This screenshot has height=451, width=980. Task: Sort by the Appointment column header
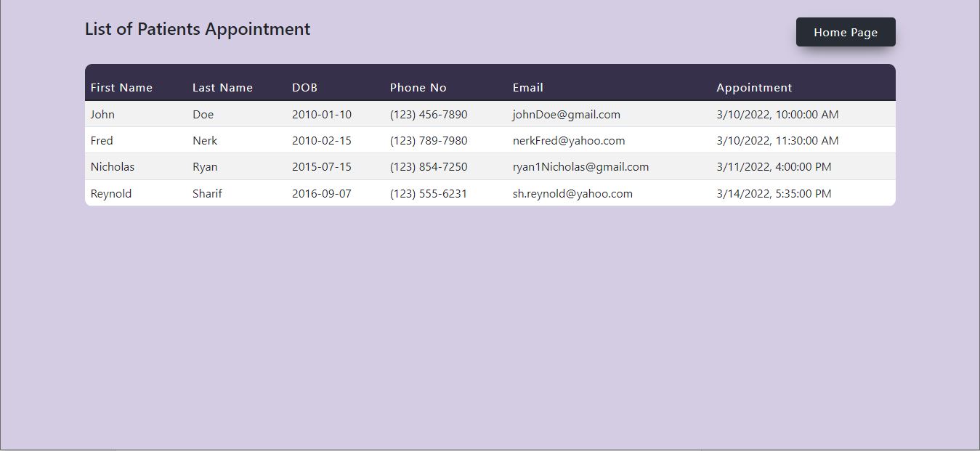point(754,87)
